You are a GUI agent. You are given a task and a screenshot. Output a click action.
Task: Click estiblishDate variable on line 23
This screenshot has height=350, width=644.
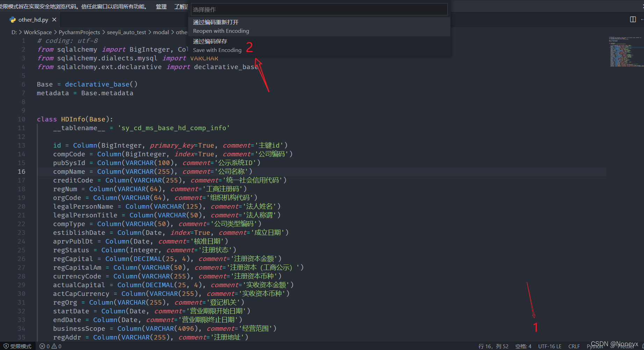click(x=79, y=232)
